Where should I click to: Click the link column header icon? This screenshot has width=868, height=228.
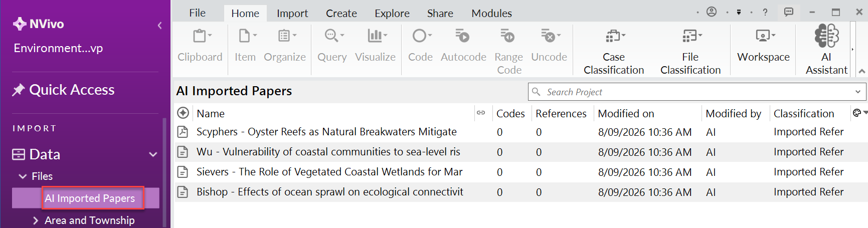tap(481, 113)
